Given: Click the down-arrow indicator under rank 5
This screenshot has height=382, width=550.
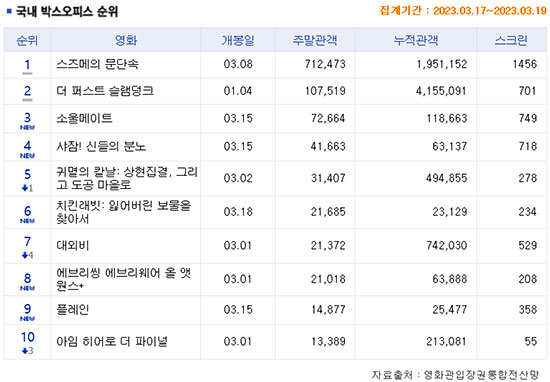Looking at the screenshot, I should click(x=27, y=188).
